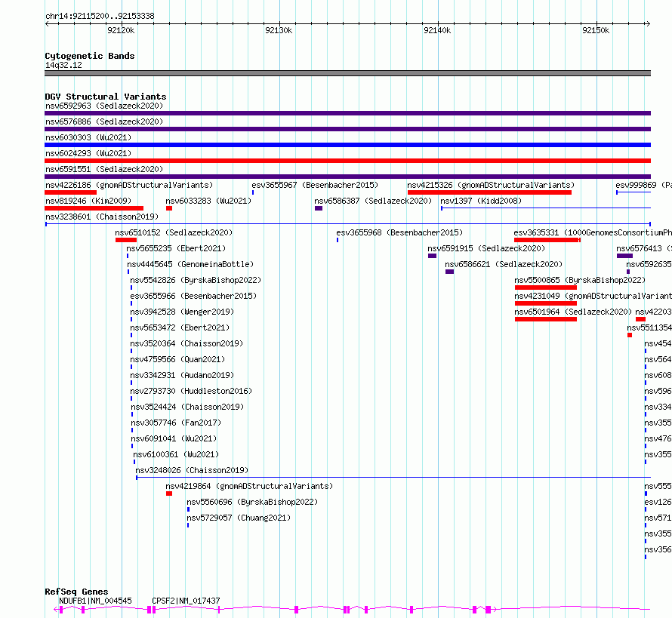The image size is (672, 618).
Task: Click the nsv6501964 (Sedlazeck2020) label
Action: pyautogui.click(x=573, y=312)
